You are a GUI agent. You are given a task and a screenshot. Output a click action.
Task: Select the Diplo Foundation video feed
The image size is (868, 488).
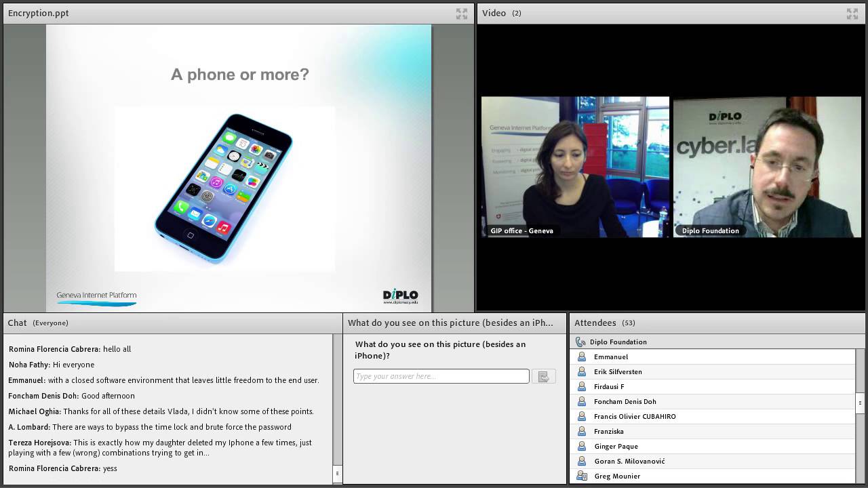coord(767,167)
